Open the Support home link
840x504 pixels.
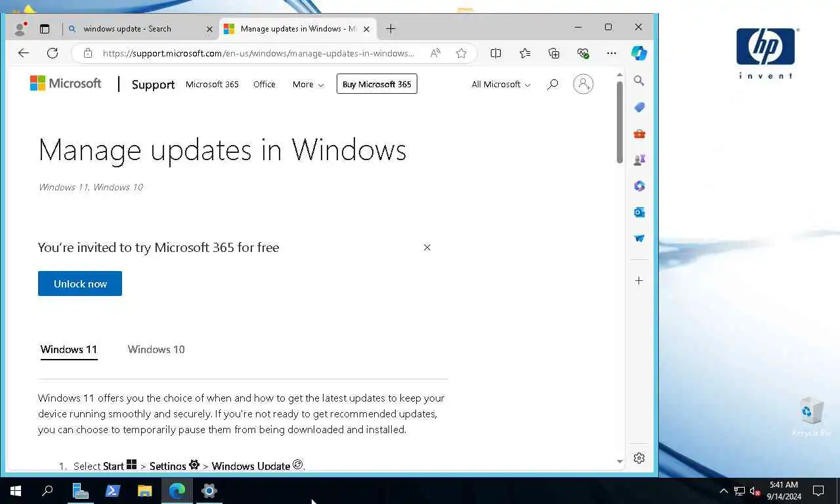coord(153,85)
